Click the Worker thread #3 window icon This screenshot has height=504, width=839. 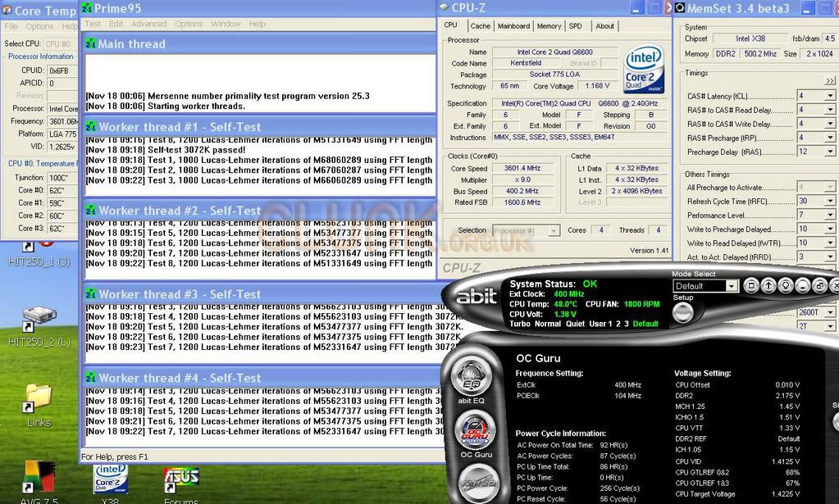click(90, 294)
